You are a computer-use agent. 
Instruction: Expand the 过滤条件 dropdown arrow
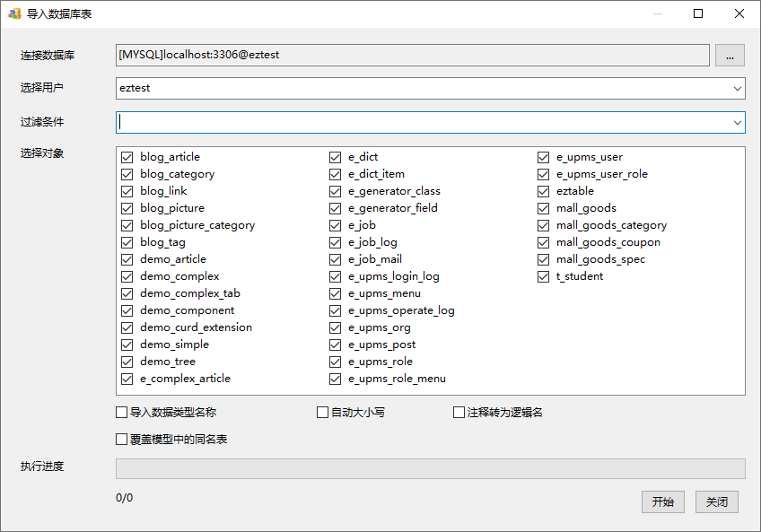[x=737, y=122]
